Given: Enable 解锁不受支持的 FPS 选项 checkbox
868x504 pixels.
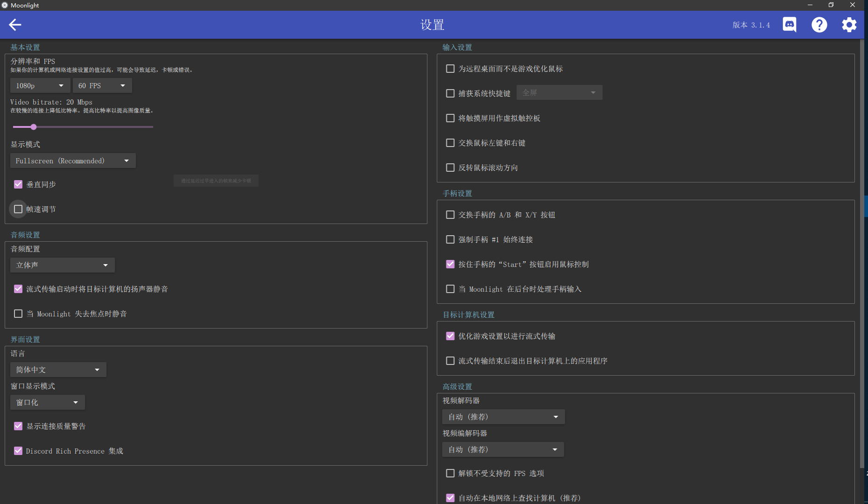Looking at the screenshot, I should (451, 473).
